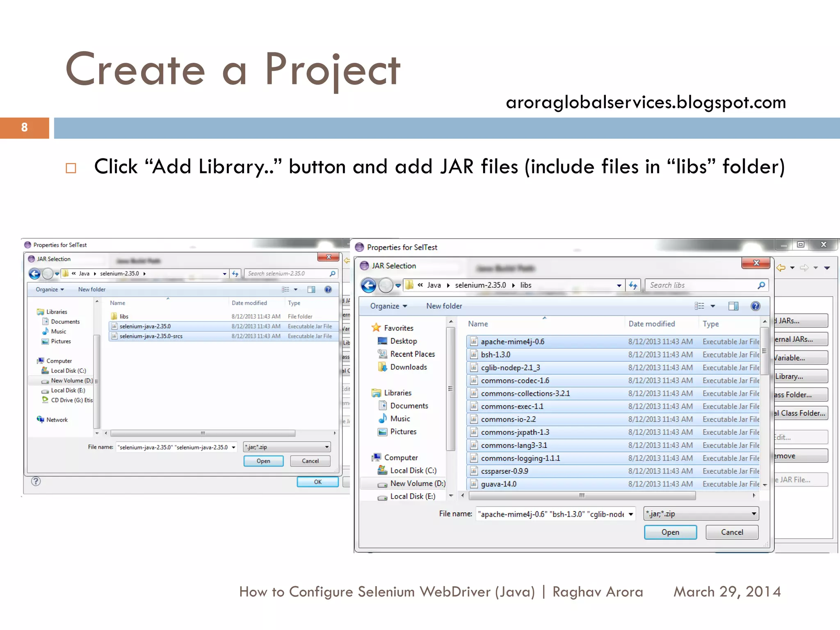This screenshot has height=630, width=840.
Task: Click the Java breadcrumb in the libs dialog
Action: 434,285
